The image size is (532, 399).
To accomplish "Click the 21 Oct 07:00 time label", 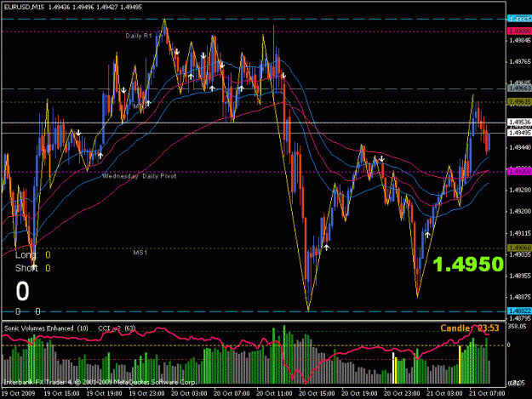I will coord(487,394).
